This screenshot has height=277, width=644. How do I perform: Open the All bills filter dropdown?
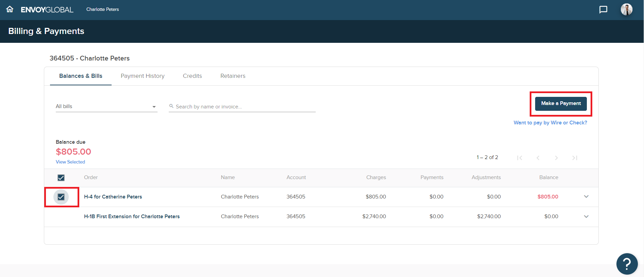point(106,107)
